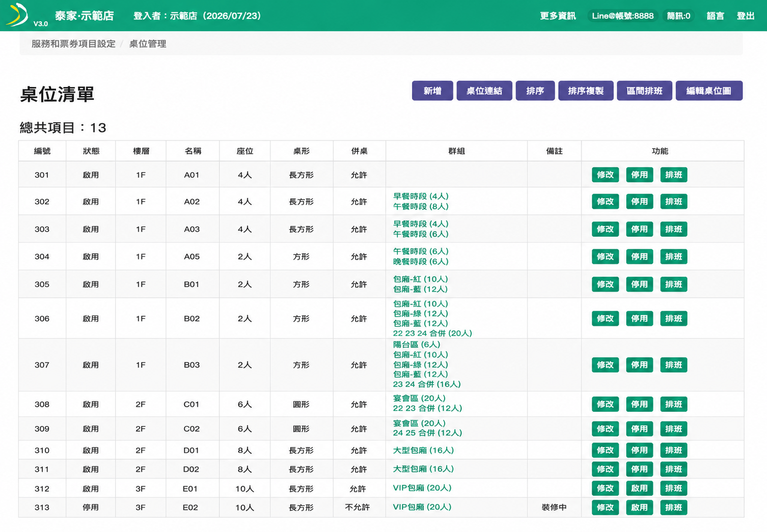Click the 桌位管理 breadcrumb
The width and height of the screenshot is (767, 532).
click(x=148, y=44)
